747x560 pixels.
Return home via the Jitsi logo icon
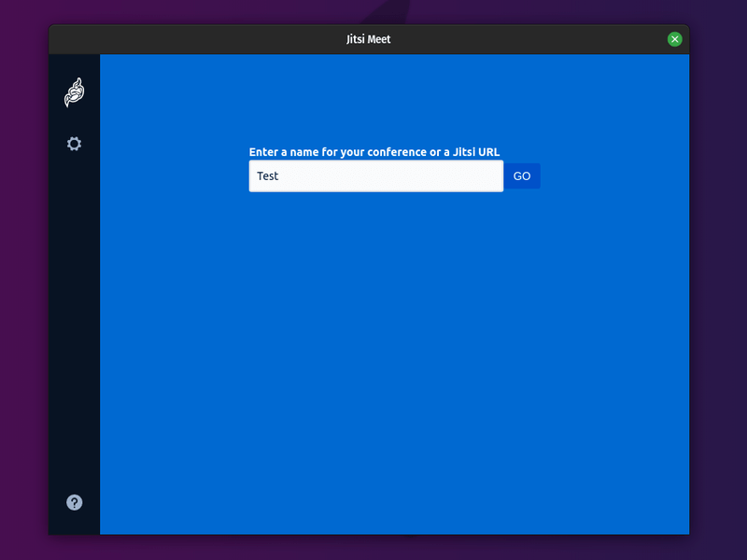(74, 92)
